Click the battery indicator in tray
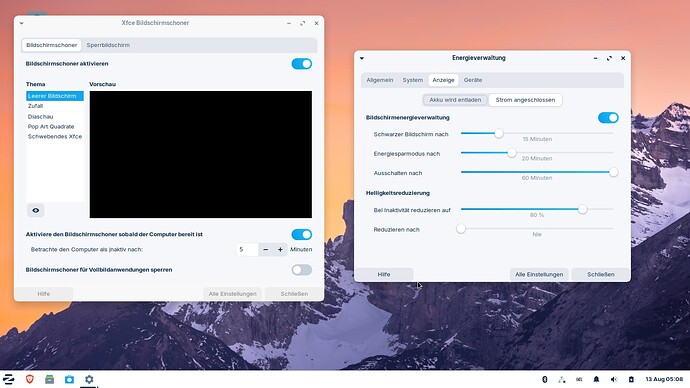The height and width of the screenshot is (388, 690). point(631,379)
